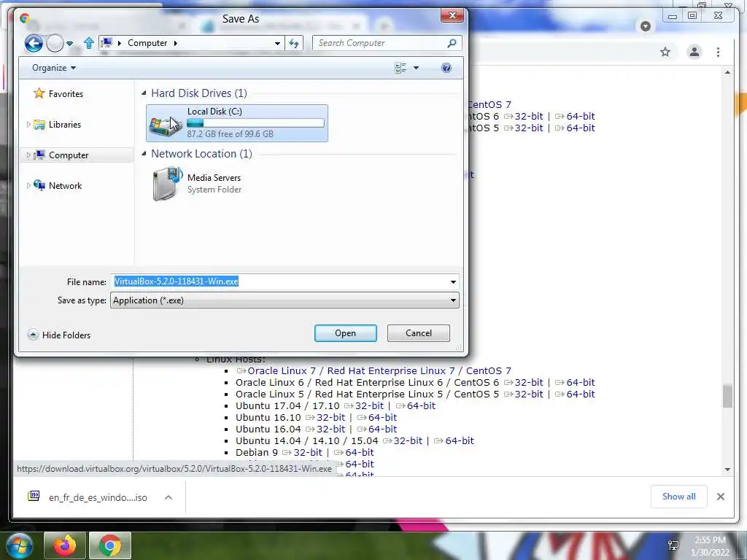747x560 pixels.
Task: Close the Save As dialog
Action: point(452,15)
